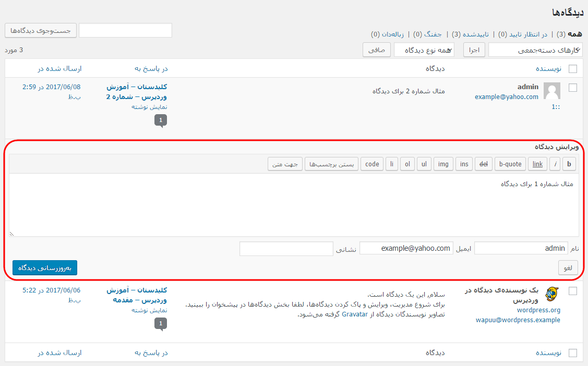Viewport: 588px width, 366px height.
Task: Click the جست‌وجوی دیدگاه‌ها search button
Action: point(41,30)
